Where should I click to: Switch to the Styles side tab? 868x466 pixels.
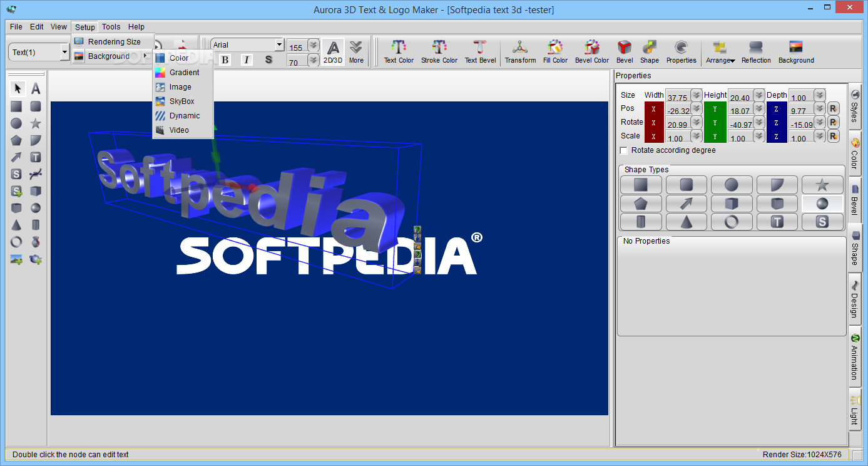[855, 106]
